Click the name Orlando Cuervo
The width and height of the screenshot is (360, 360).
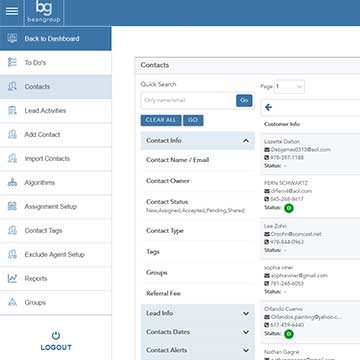283,309
